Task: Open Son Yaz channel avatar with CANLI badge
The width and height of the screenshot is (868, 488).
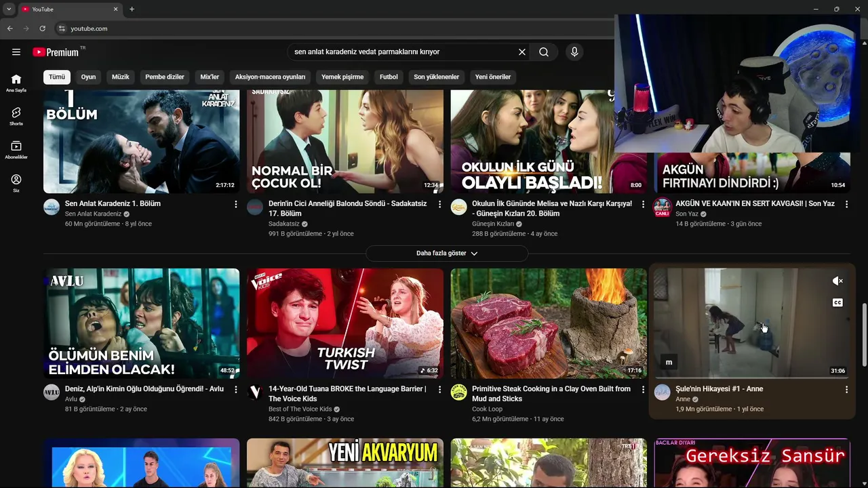Action: click(663, 207)
